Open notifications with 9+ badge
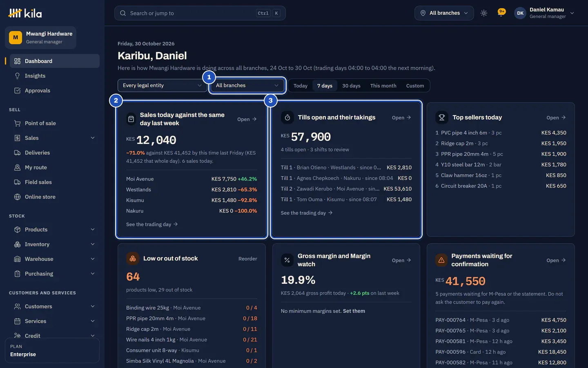 (x=501, y=13)
